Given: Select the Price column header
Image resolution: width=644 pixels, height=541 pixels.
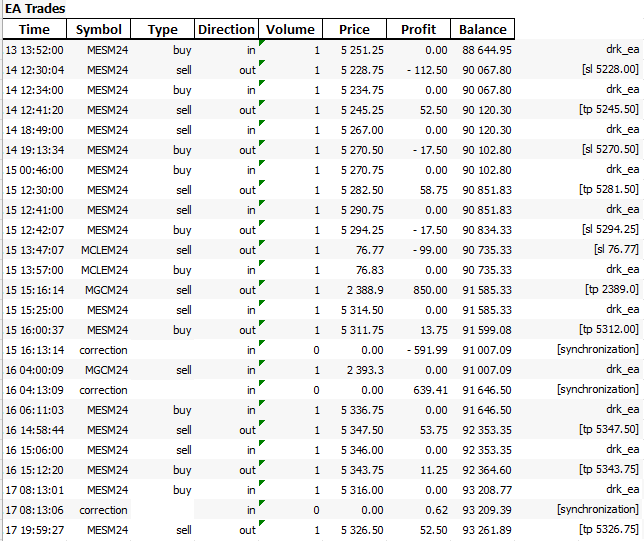Looking at the screenshot, I should [x=354, y=29].
